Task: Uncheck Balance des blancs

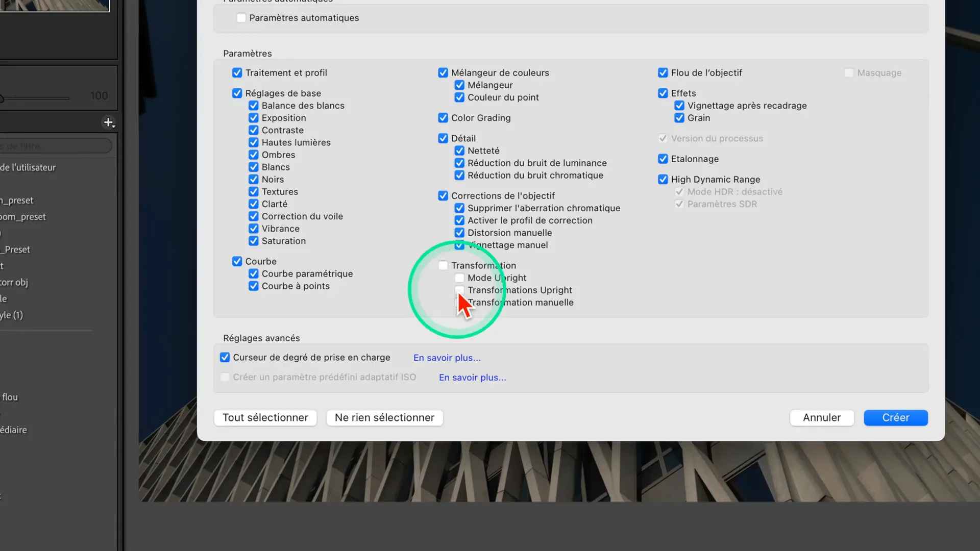Action: tap(254, 106)
